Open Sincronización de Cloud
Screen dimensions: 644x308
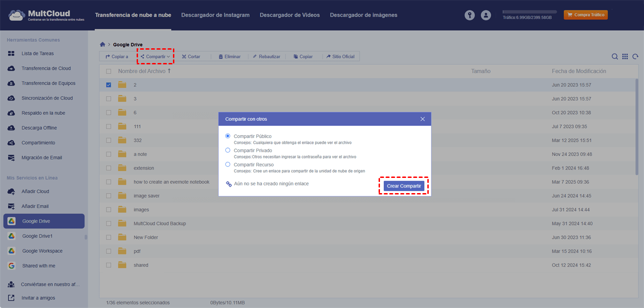pos(47,98)
